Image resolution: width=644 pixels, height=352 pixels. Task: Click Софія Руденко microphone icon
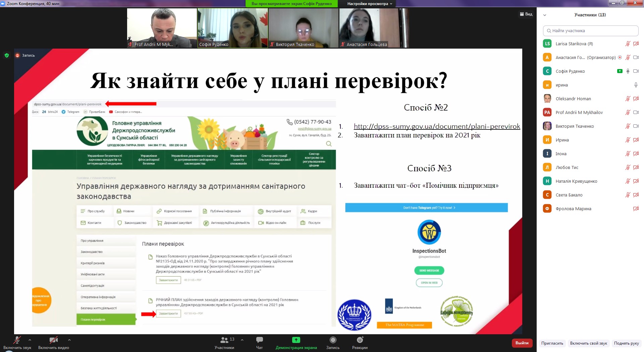[x=628, y=71]
